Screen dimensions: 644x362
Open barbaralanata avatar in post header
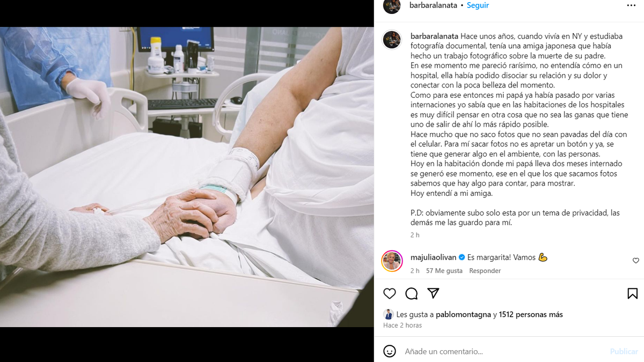coord(392,5)
